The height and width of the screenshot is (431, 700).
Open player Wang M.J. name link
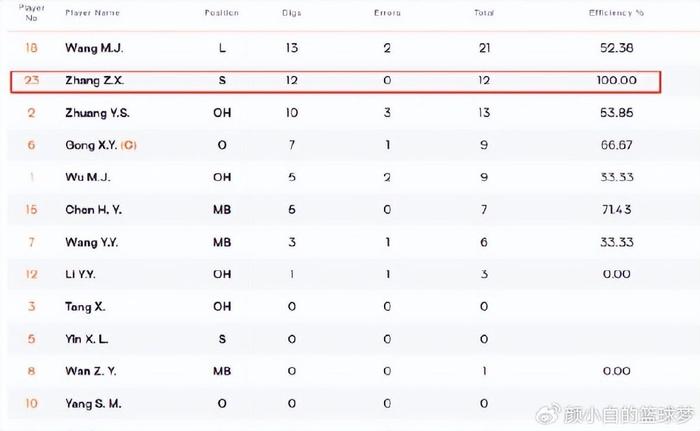[x=94, y=48]
